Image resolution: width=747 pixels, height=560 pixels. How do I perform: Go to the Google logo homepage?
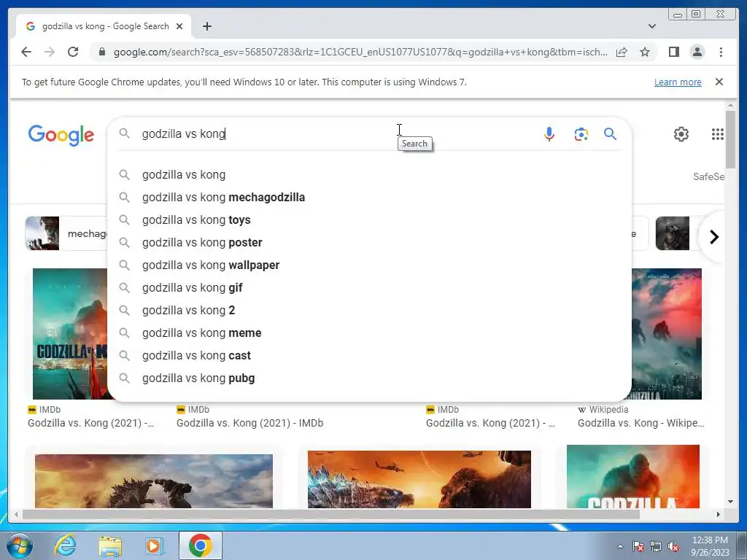(x=61, y=135)
